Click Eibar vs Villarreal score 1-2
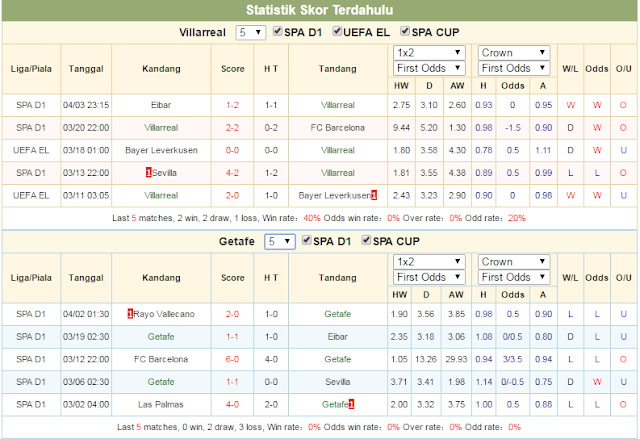 point(232,105)
